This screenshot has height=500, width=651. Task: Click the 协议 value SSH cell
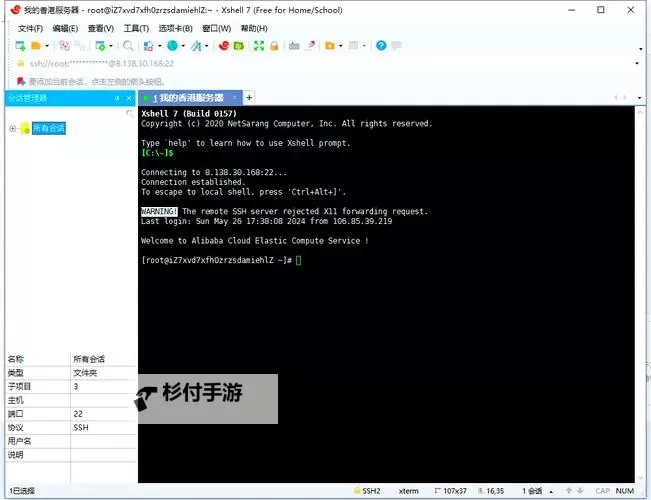[103, 428]
